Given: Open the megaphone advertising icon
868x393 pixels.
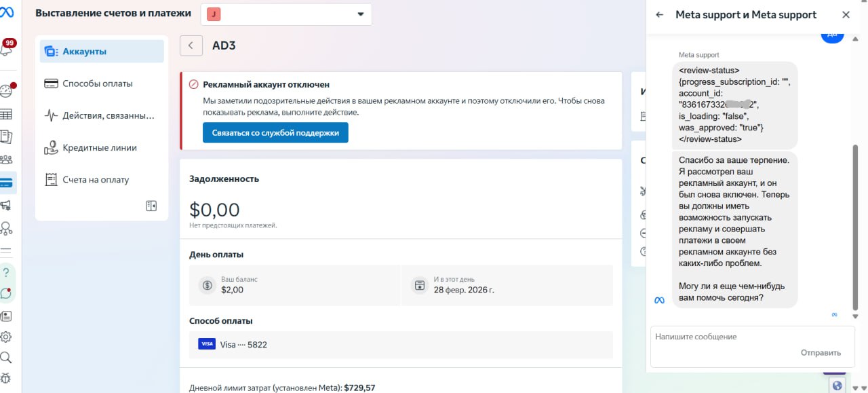Looking at the screenshot, I should [x=6, y=205].
